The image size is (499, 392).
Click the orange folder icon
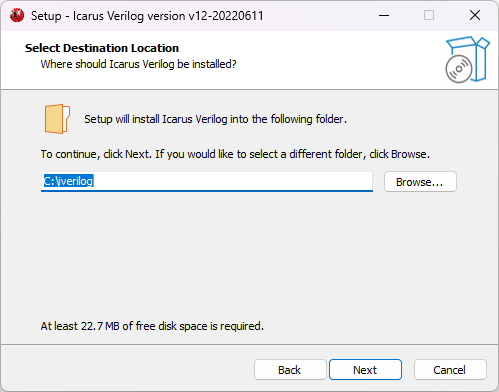pos(57,119)
